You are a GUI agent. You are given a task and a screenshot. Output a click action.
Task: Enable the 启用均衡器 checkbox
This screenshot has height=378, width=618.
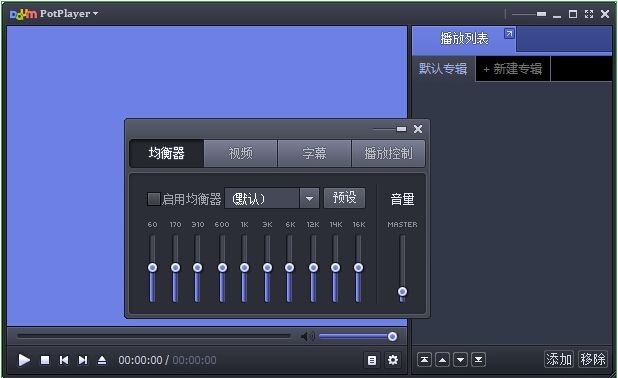pyautogui.click(x=153, y=199)
